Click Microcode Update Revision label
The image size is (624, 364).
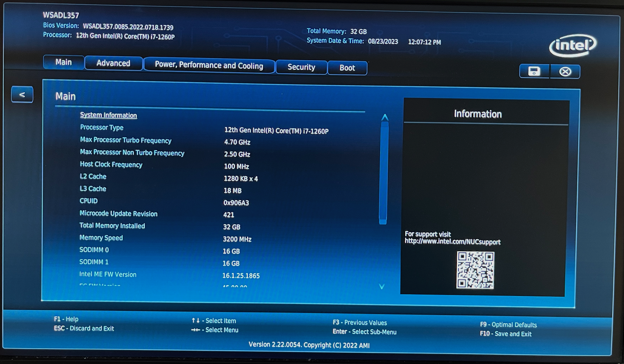[x=118, y=213]
